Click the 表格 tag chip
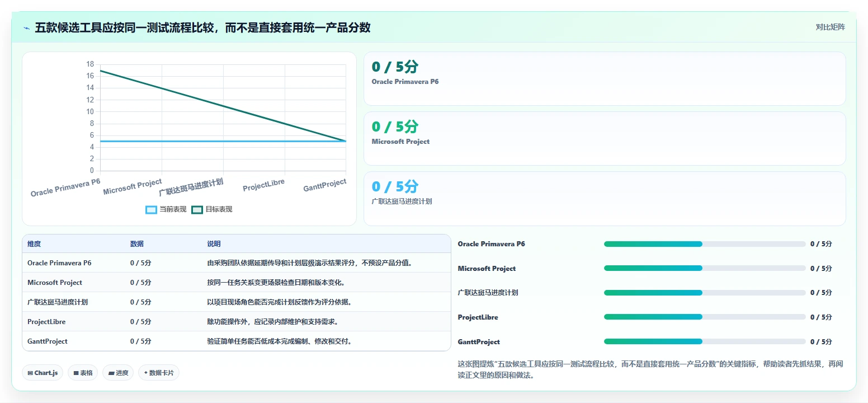The image size is (868, 403). pyautogui.click(x=83, y=373)
